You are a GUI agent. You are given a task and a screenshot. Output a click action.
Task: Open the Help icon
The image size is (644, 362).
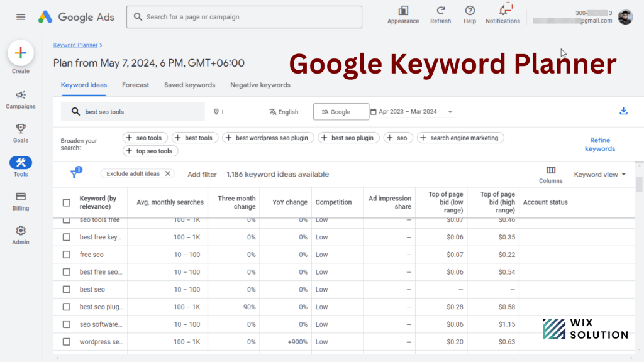(x=469, y=11)
